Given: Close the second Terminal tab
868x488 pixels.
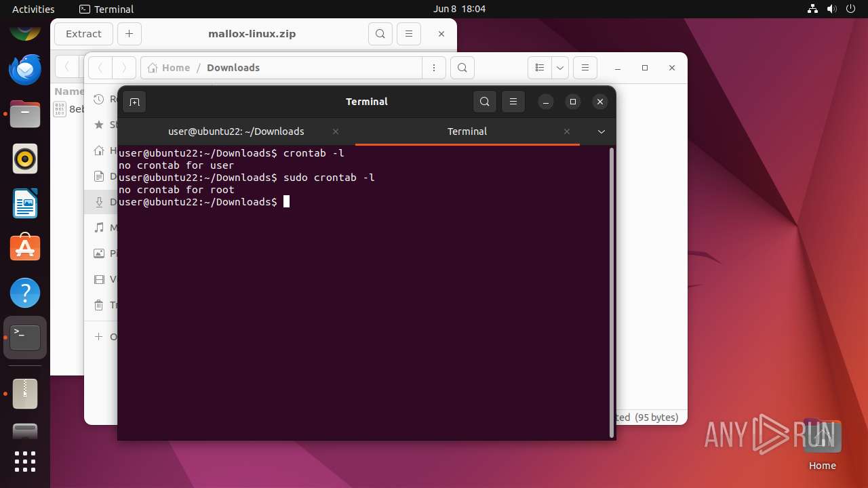Looking at the screenshot, I should [567, 131].
